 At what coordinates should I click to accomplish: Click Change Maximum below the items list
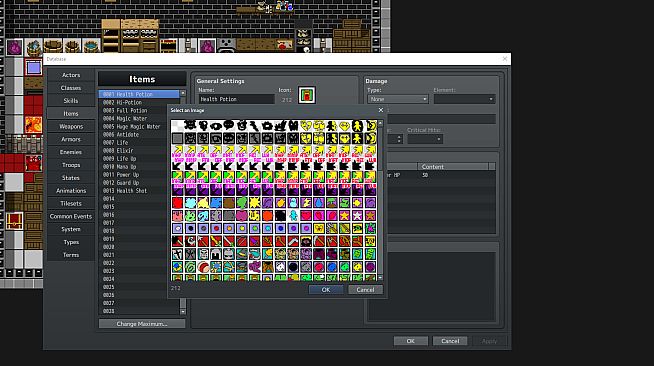(142, 324)
